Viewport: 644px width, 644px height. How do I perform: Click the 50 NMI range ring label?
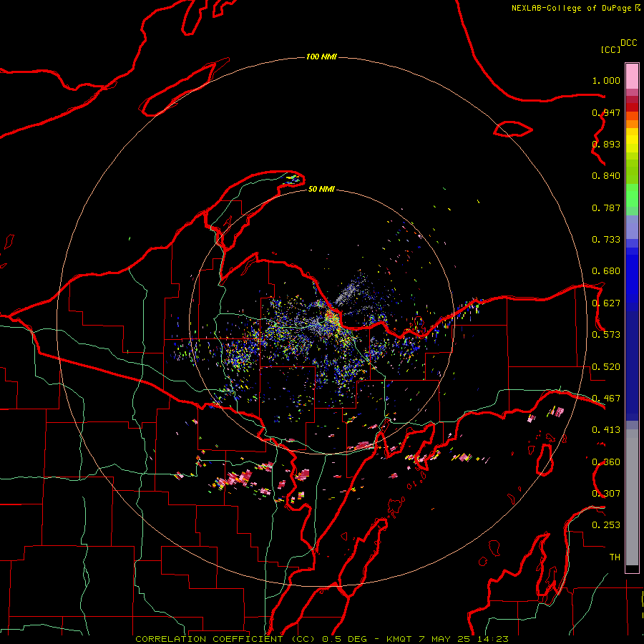pyautogui.click(x=321, y=189)
